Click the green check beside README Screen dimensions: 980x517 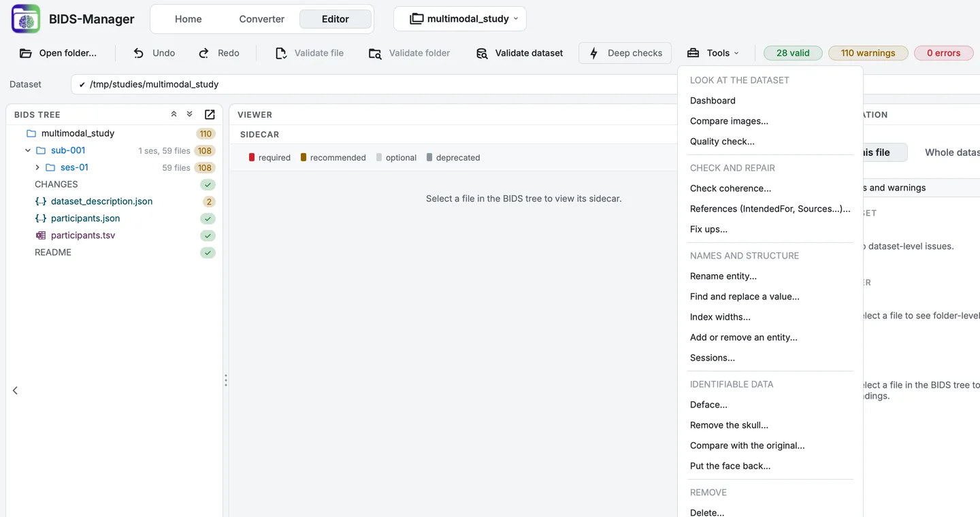(x=208, y=252)
